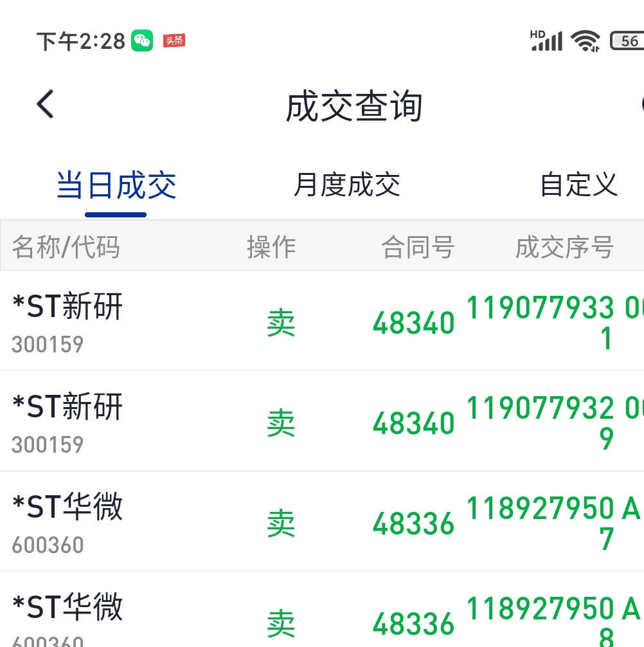Open *ST新研 row with serial 119077932
644x647 pixels.
(x=322, y=421)
